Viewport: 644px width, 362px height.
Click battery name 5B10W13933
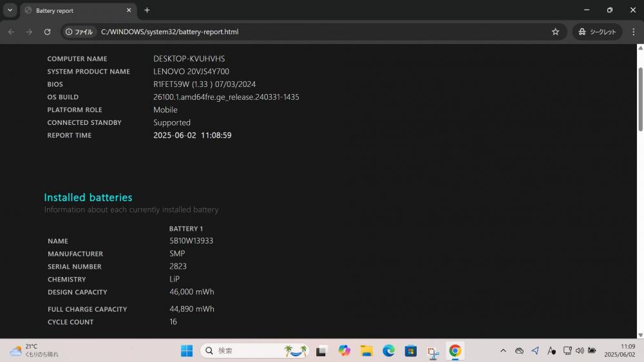click(191, 241)
